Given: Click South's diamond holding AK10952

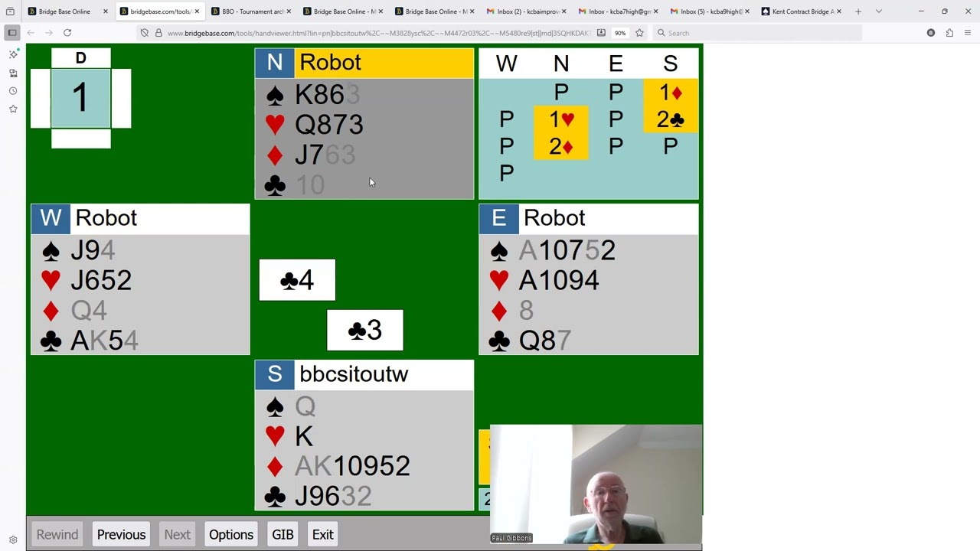Looking at the screenshot, I should pos(352,466).
